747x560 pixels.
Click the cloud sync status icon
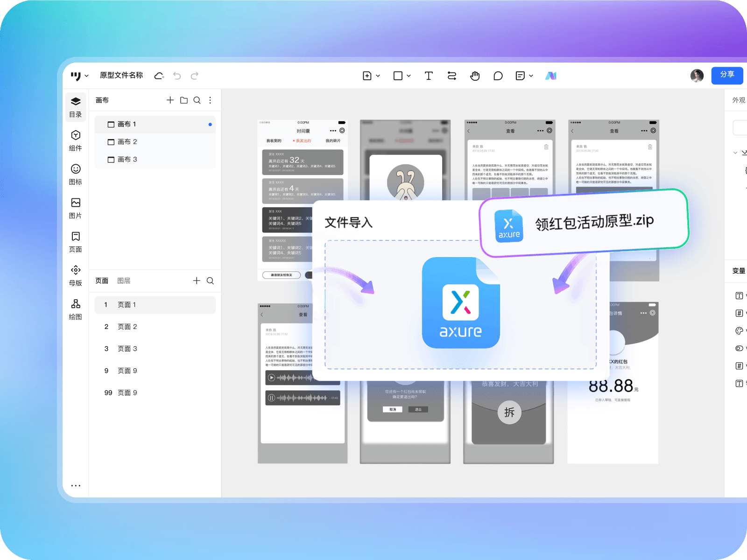[x=159, y=76]
